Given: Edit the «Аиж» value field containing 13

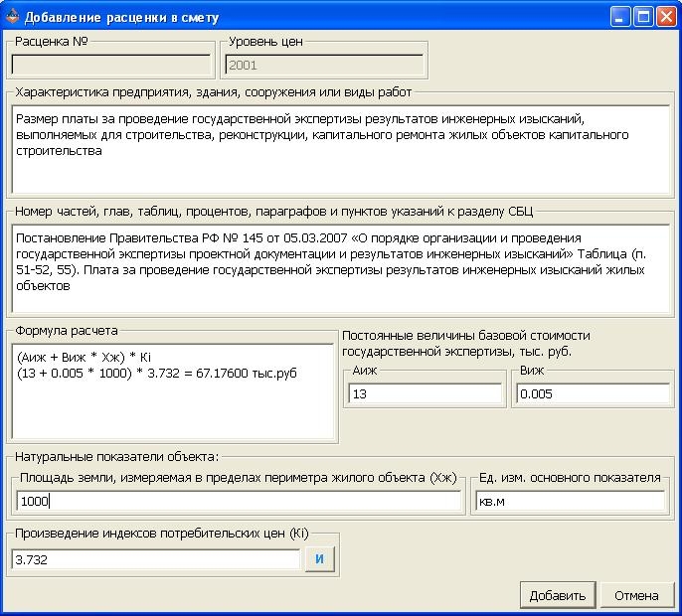Looking at the screenshot, I should [x=426, y=394].
